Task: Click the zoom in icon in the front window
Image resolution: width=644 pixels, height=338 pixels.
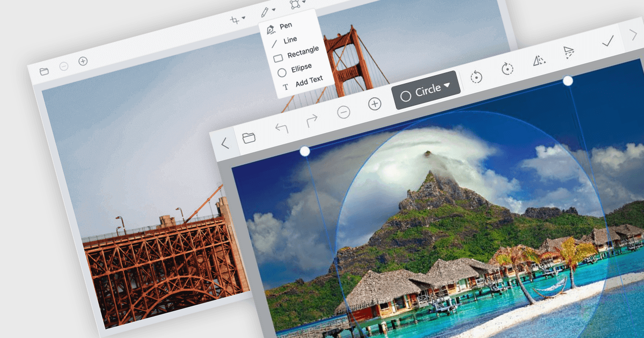Action: [x=375, y=104]
